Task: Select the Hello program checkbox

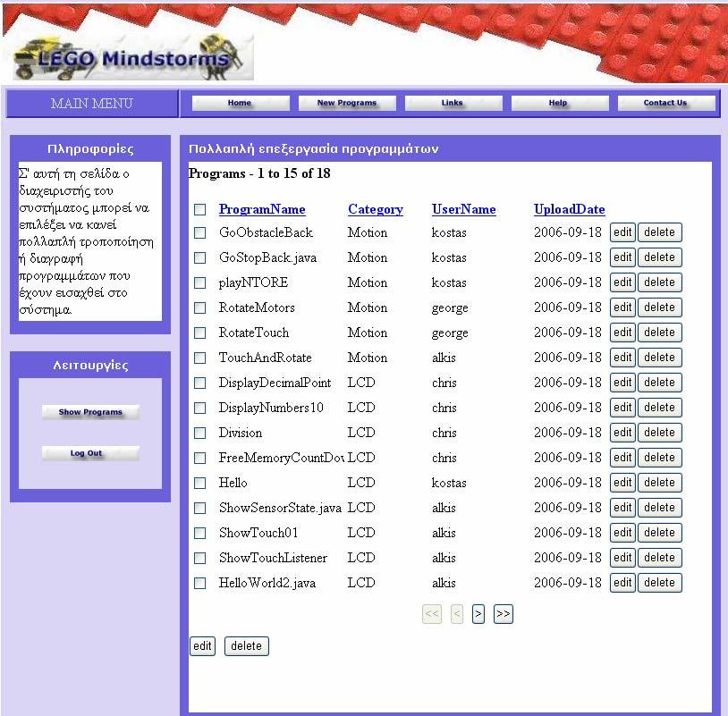Action: click(x=199, y=483)
